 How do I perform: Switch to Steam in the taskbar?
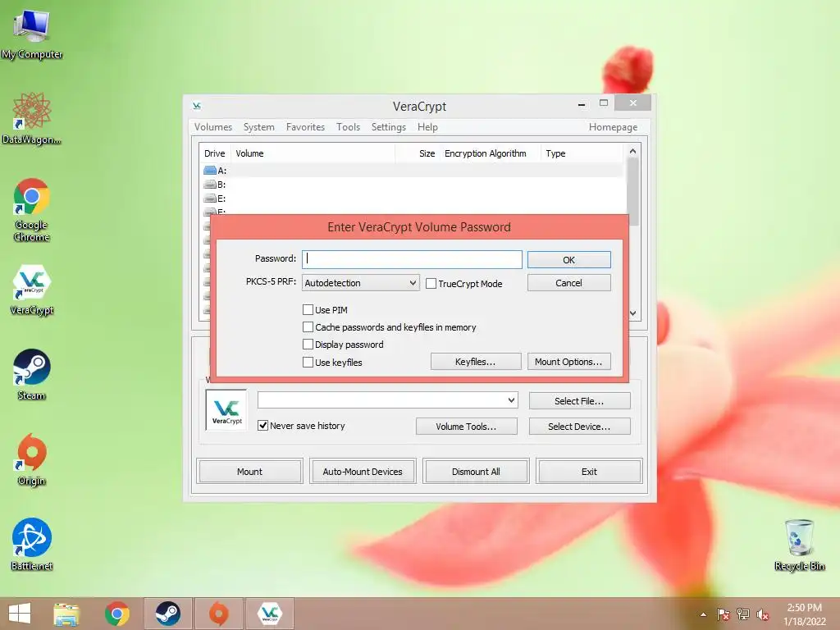coord(167,614)
